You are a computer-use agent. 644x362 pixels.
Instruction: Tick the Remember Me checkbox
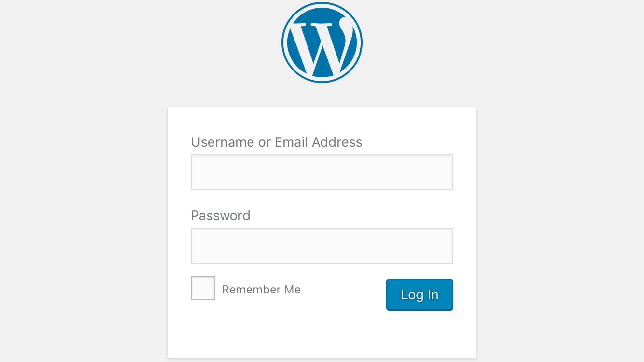tap(203, 288)
